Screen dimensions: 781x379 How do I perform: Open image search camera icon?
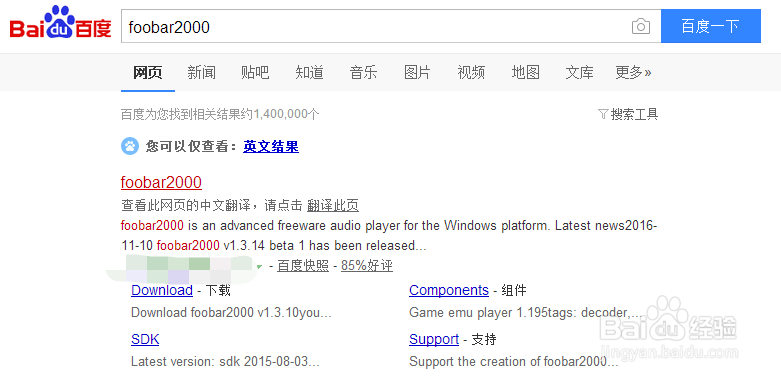641,26
